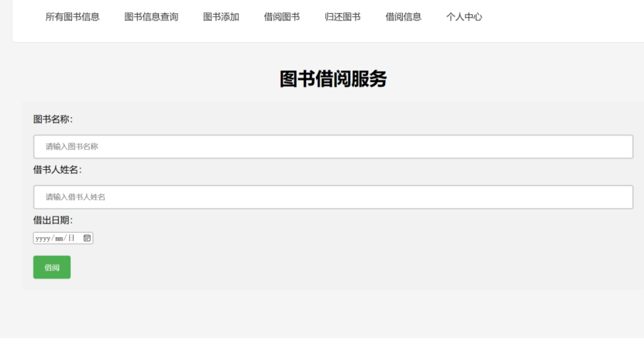Click the 借书人姓名 label
Screen dimensions: 644x339
(x=57, y=170)
